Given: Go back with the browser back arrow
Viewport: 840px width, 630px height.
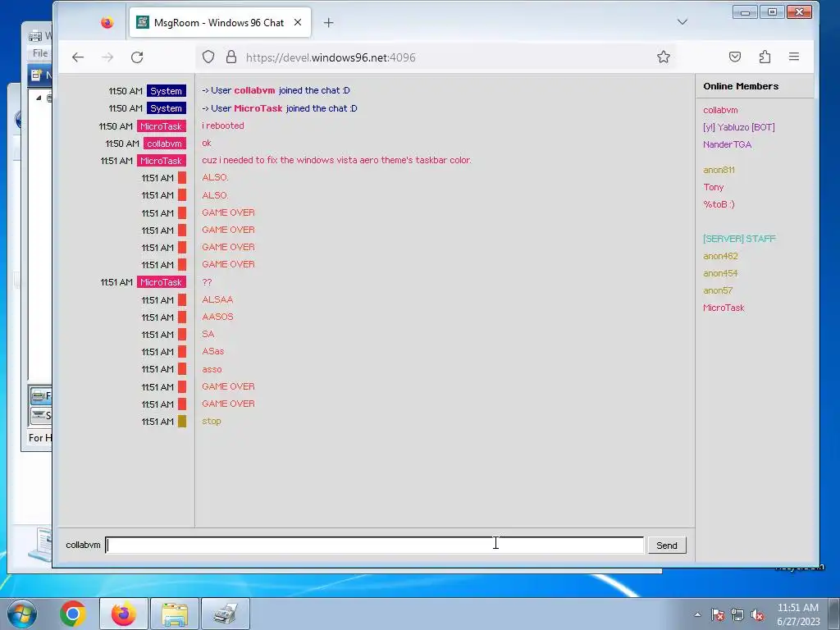Looking at the screenshot, I should [78, 57].
